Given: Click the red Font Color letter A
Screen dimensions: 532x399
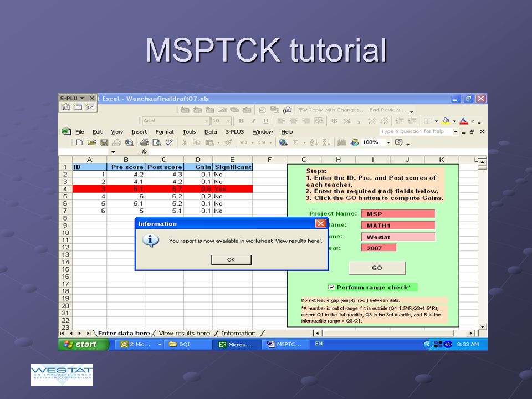Looking at the screenshot, I should coord(464,121).
